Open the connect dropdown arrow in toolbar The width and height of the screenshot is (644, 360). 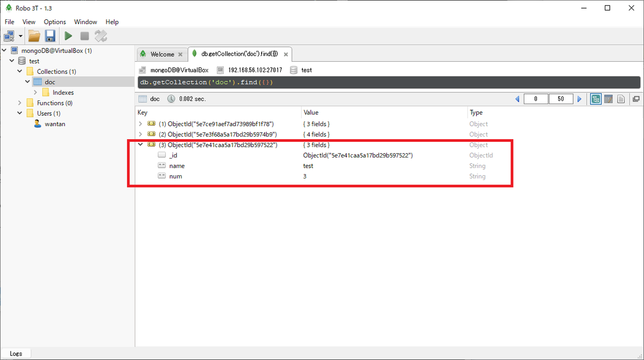coord(21,36)
